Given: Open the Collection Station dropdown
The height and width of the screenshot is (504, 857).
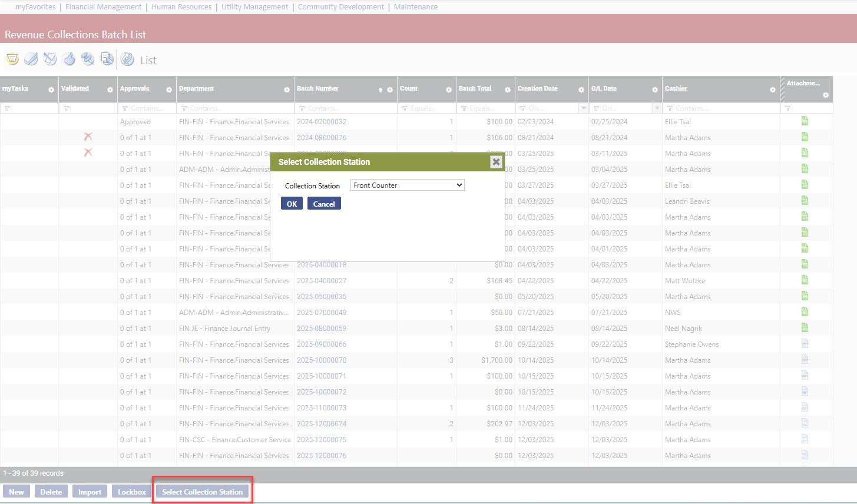Looking at the screenshot, I should click(x=407, y=185).
